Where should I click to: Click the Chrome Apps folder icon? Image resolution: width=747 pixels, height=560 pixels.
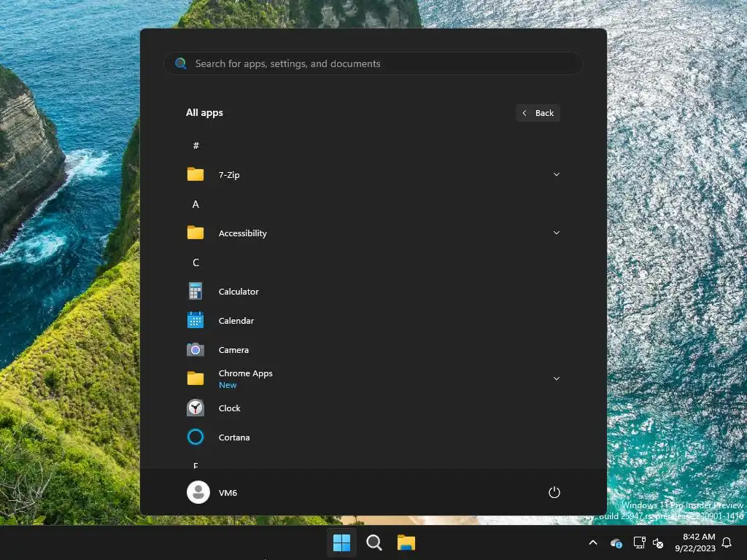196,378
